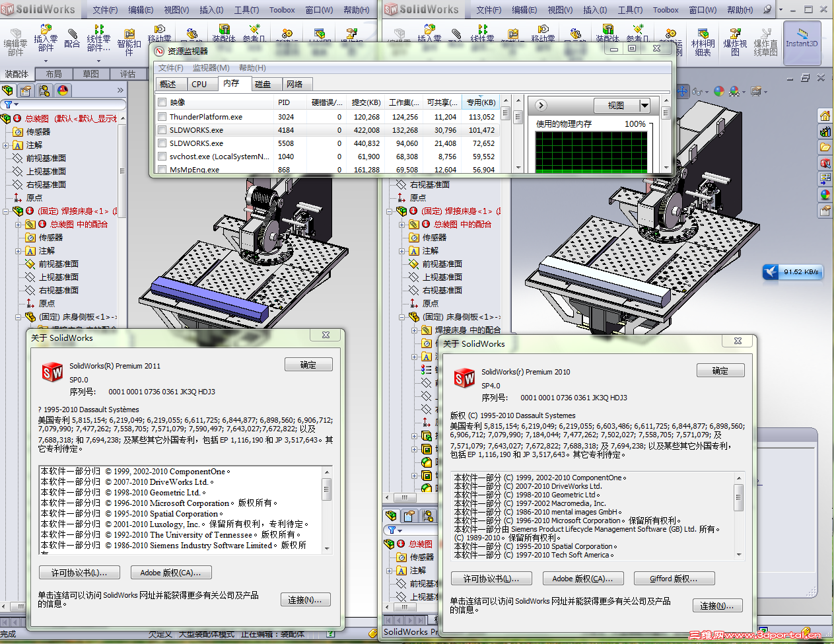Click the 材料明细表 (Bill of Materials) icon
Image resolution: width=834 pixels, height=644 pixels.
point(703,42)
